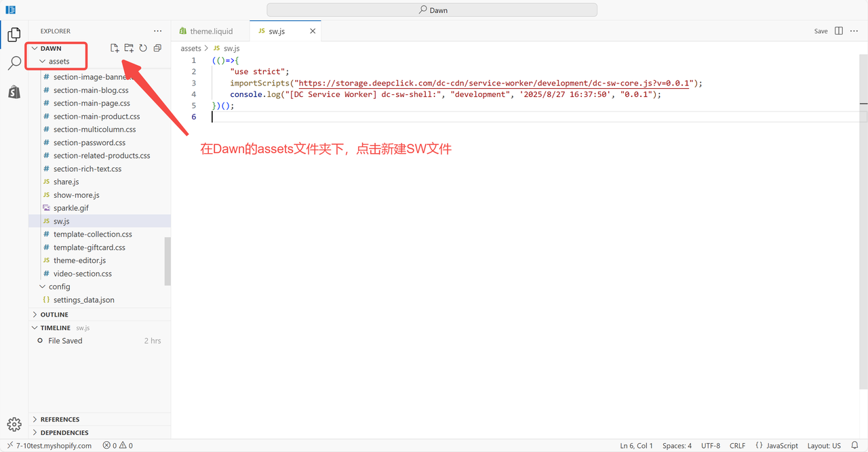Click the Dawn search box
The height and width of the screenshot is (452, 868).
[432, 10]
